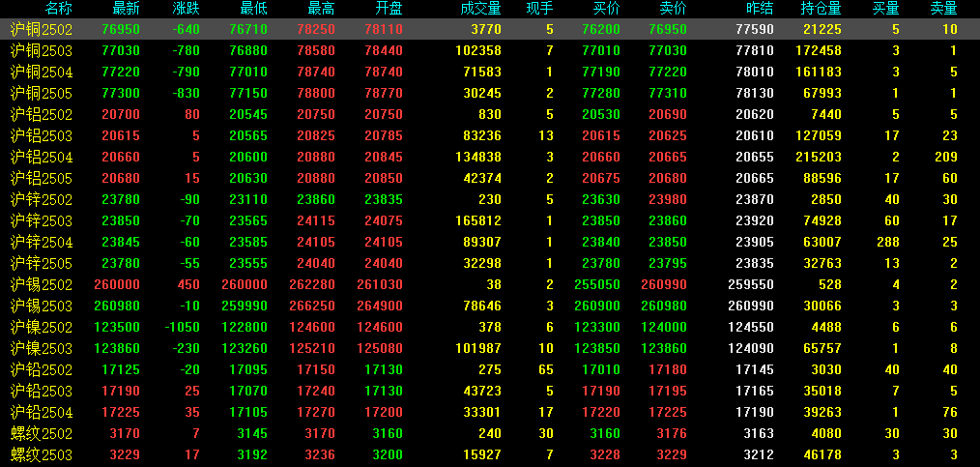Select the 螺纹2503 contract name

pyautogui.click(x=42, y=454)
